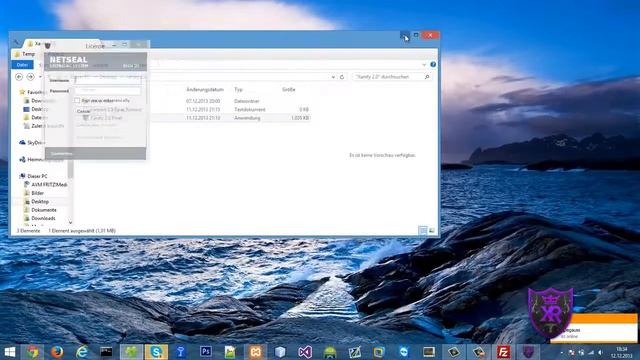The height and width of the screenshot is (360, 640).
Task: Click the Explorer back arrow button
Action: (x=19, y=77)
